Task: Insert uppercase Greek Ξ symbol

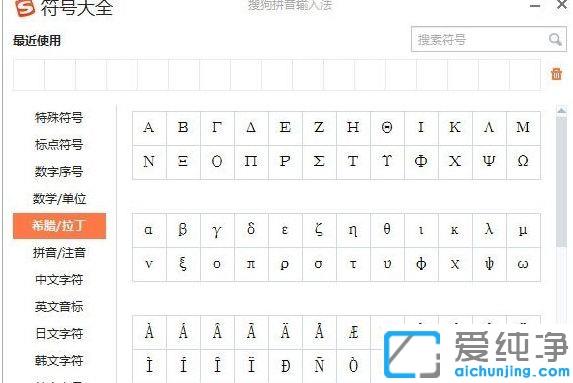Action: [183, 162]
